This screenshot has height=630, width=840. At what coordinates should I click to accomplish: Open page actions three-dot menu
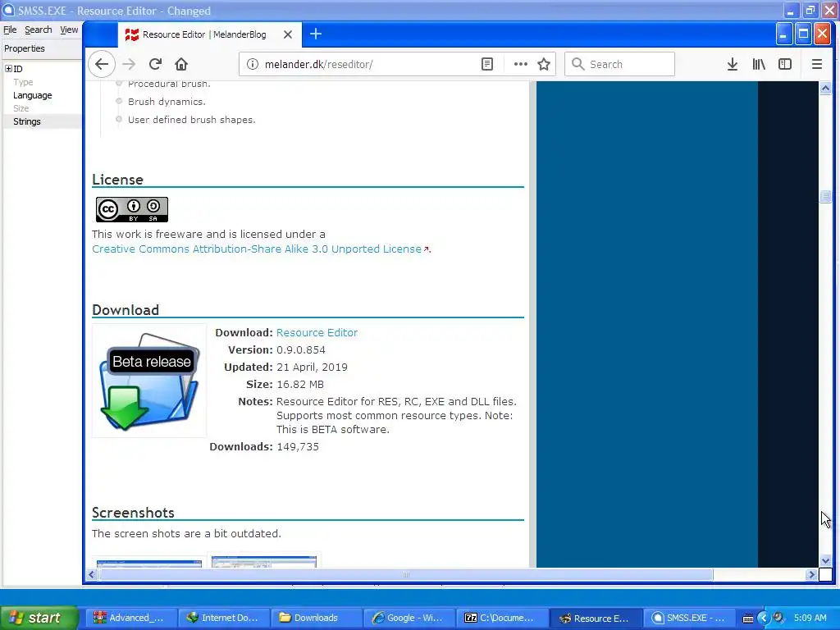[520, 64]
